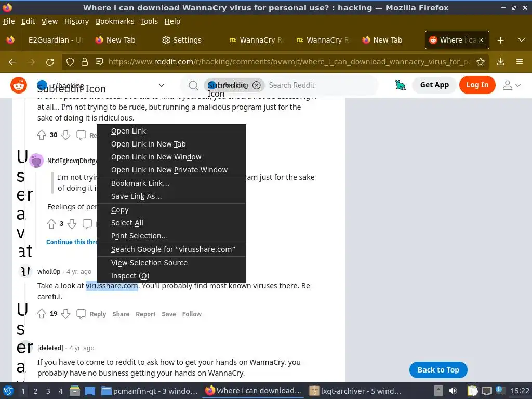Choose Save Link As… from context menu
This screenshot has width=532, height=399.
171,196
